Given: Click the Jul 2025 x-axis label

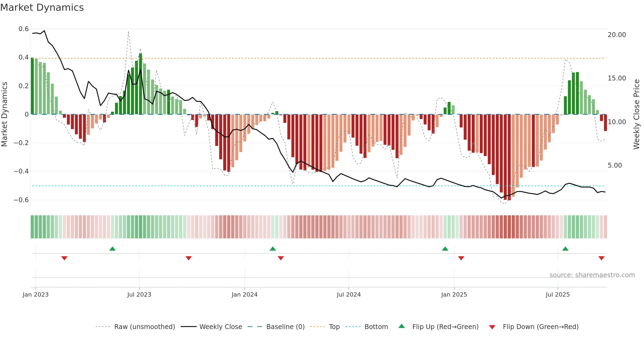Looking at the screenshot, I should pos(558,294).
